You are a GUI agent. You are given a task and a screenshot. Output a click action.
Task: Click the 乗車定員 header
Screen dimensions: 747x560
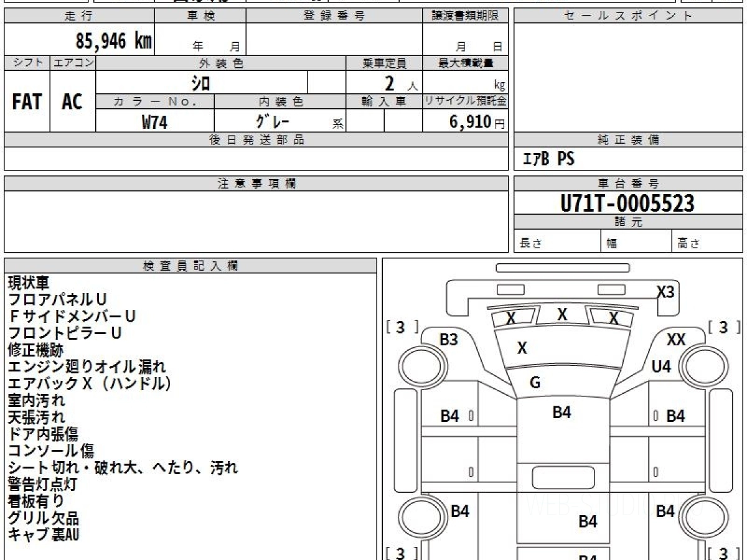pyautogui.click(x=384, y=63)
